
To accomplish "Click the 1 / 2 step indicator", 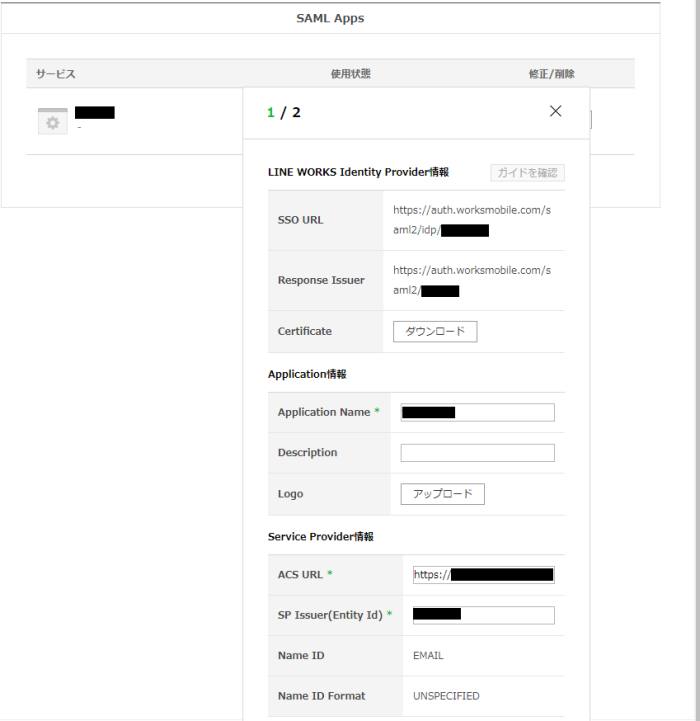I will (x=284, y=113).
